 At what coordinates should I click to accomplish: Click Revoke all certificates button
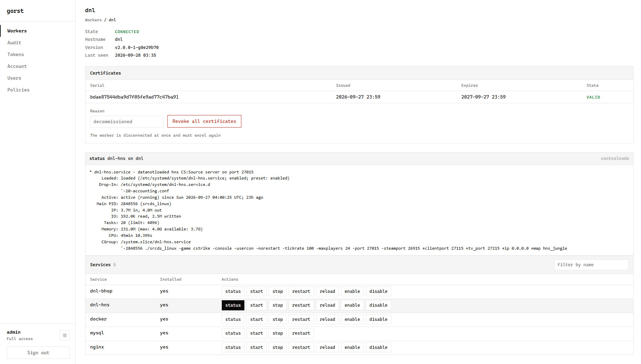pyautogui.click(x=204, y=121)
